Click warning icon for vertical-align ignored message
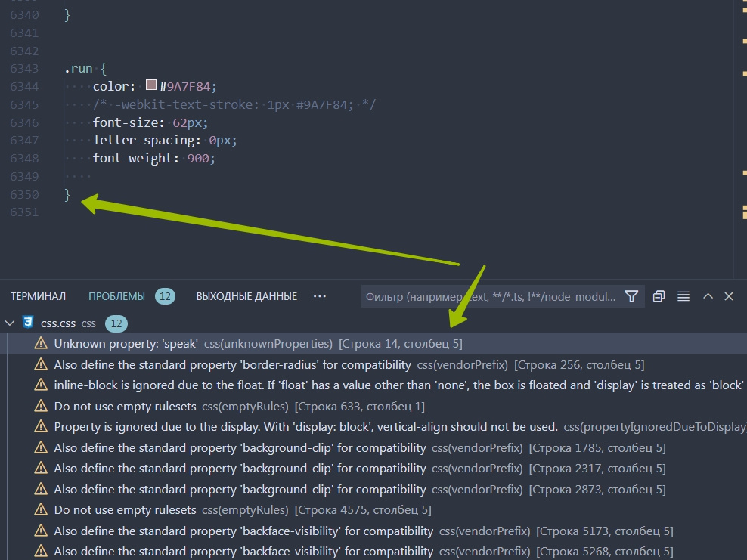747x560 pixels. coord(41,426)
